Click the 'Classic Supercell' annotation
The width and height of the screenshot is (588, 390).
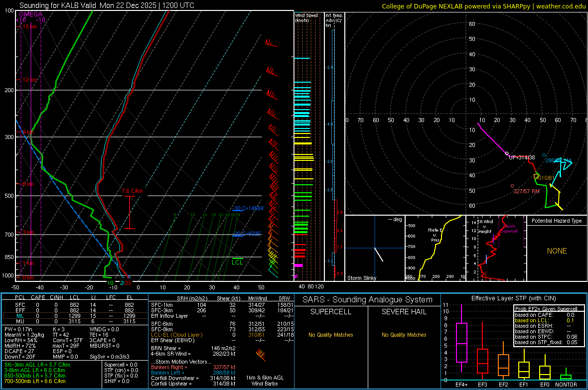coord(509,229)
